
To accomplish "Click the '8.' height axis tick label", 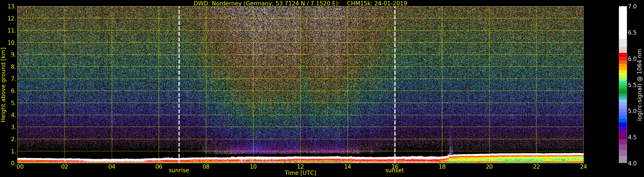I will coord(14,67).
